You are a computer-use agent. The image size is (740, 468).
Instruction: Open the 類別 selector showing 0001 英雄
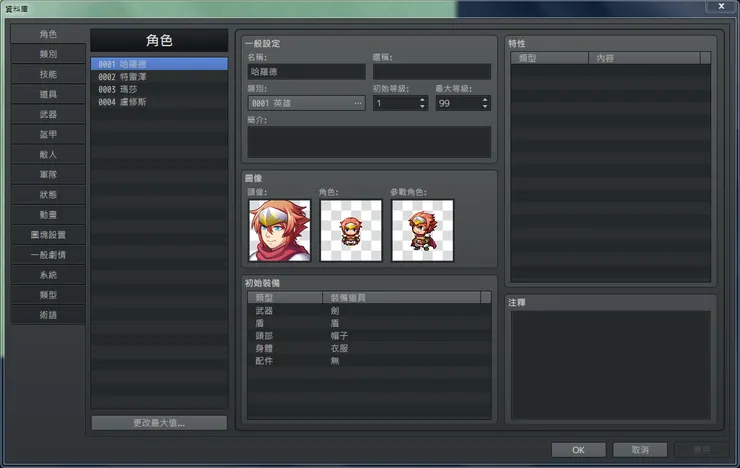(306, 103)
